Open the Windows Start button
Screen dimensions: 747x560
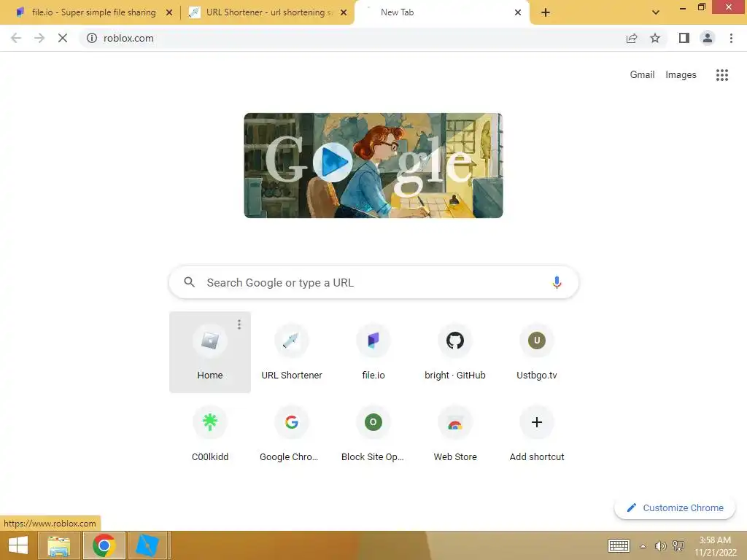pyautogui.click(x=18, y=545)
